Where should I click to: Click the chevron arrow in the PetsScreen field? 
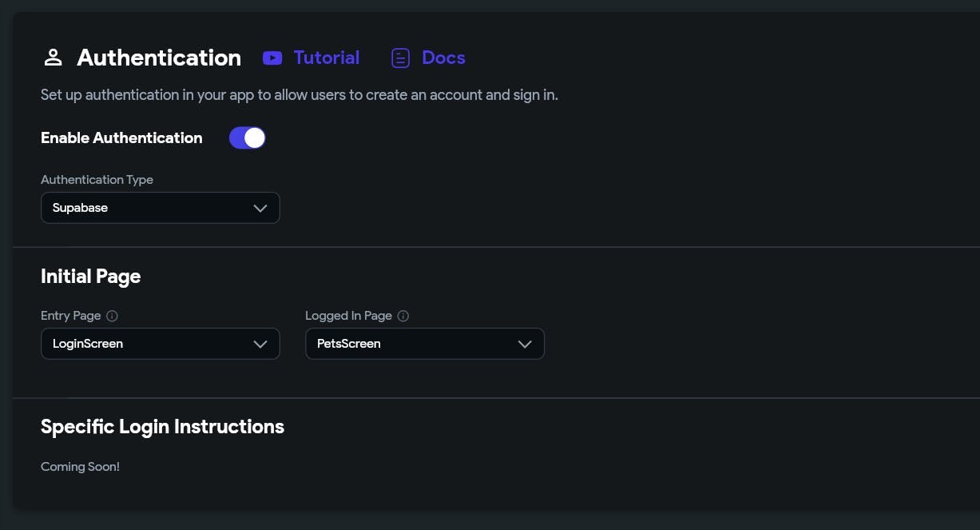click(x=525, y=344)
